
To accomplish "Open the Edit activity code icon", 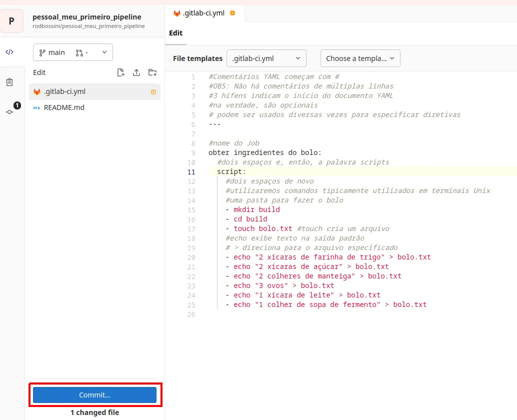I will 9,52.
